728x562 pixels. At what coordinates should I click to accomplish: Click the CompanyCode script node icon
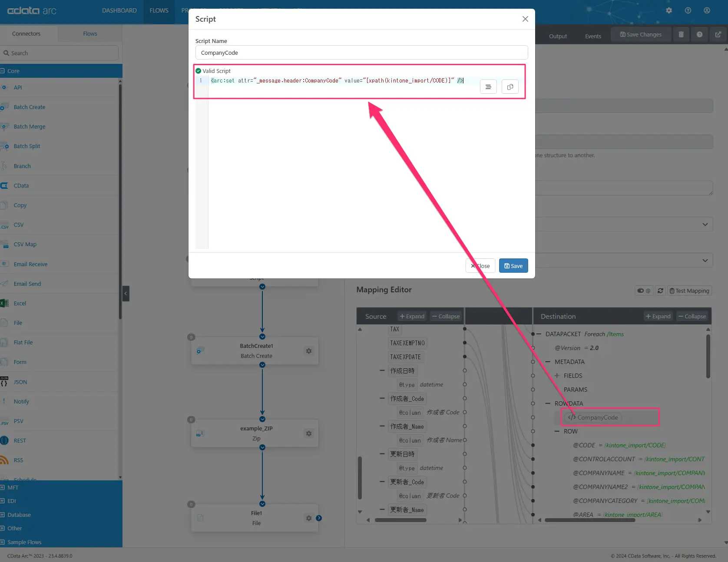tap(572, 417)
